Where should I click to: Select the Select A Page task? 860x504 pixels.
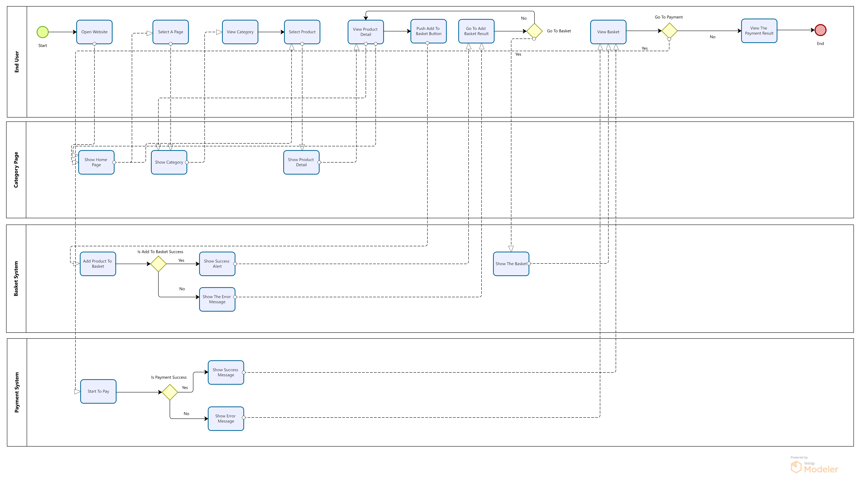coord(170,32)
